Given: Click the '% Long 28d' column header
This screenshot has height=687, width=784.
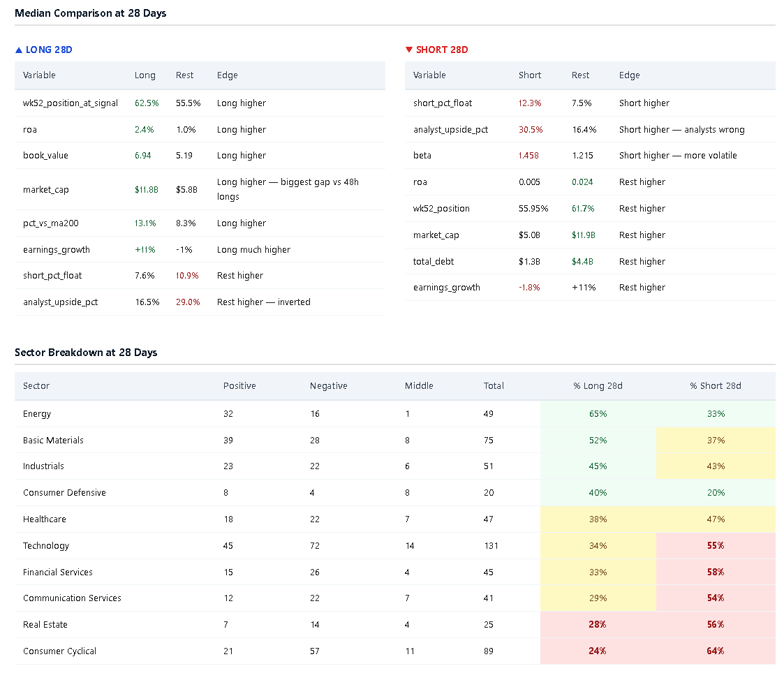Looking at the screenshot, I should click(x=598, y=386).
